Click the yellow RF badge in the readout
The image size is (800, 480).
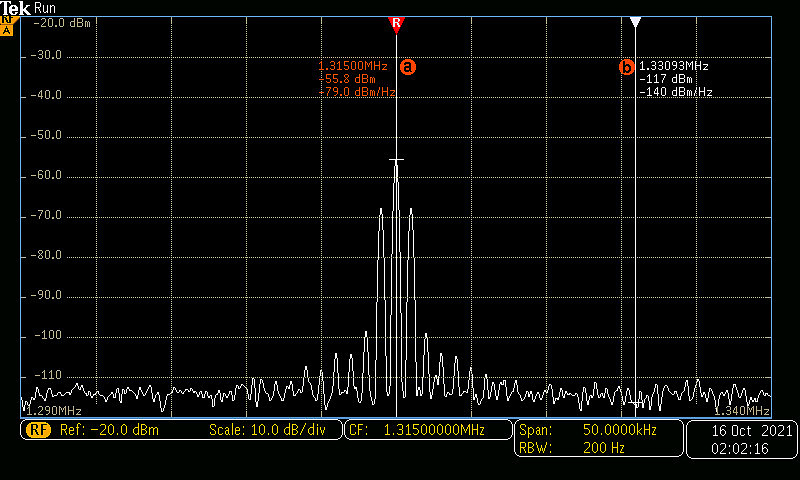[38, 430]
